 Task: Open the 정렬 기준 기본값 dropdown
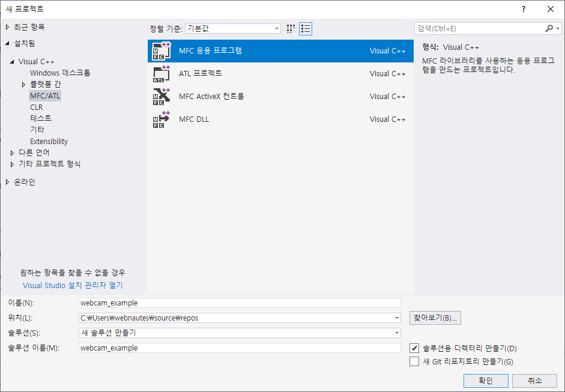pyautogui.click(x=233, y=28)
